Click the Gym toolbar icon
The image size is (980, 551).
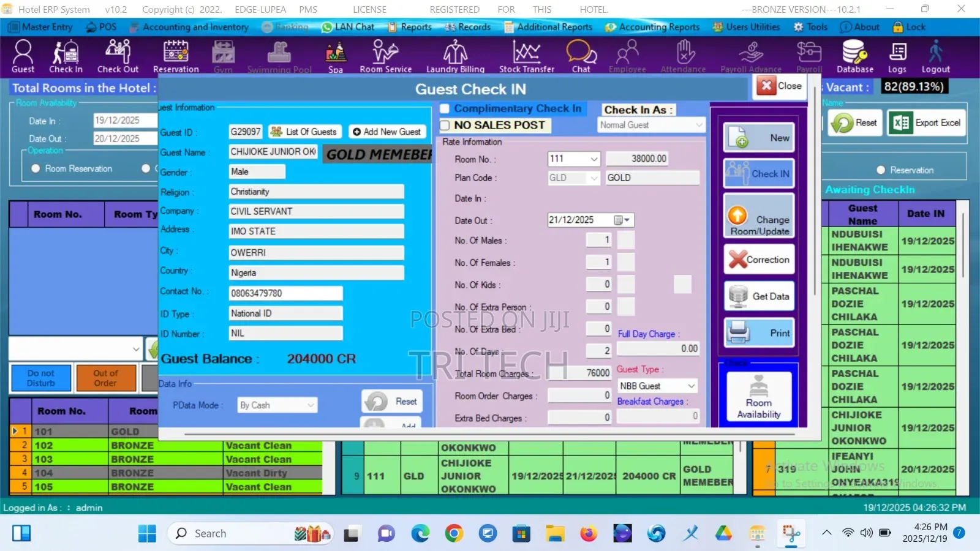click(x=223, y=56)
